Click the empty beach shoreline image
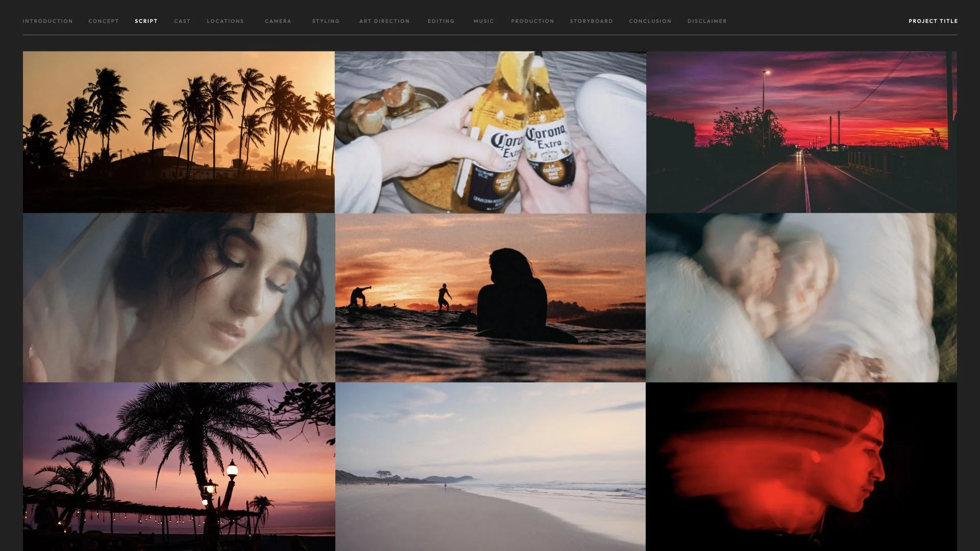Screen dimensions: 980x551 point(490,466)
